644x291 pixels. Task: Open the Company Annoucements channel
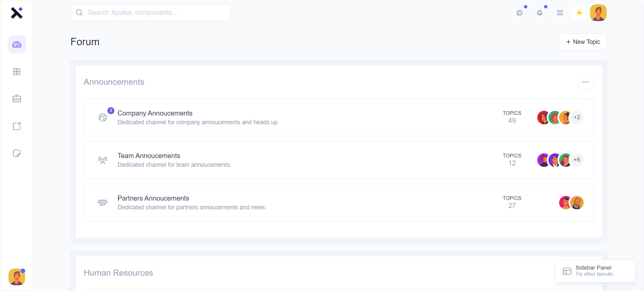[155, 113]
